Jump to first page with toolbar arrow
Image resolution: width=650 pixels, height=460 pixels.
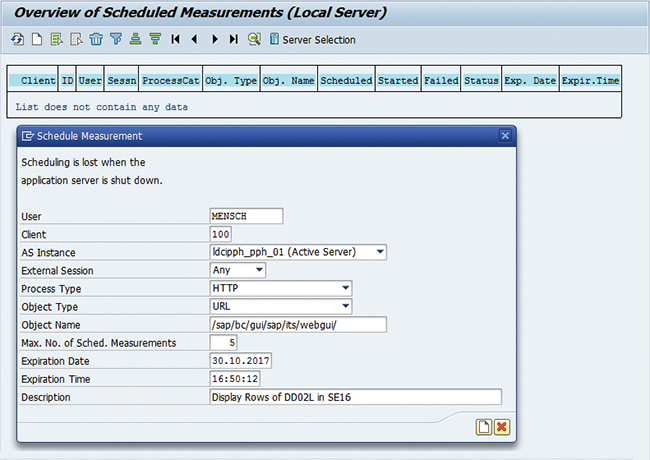coord(175,40)
